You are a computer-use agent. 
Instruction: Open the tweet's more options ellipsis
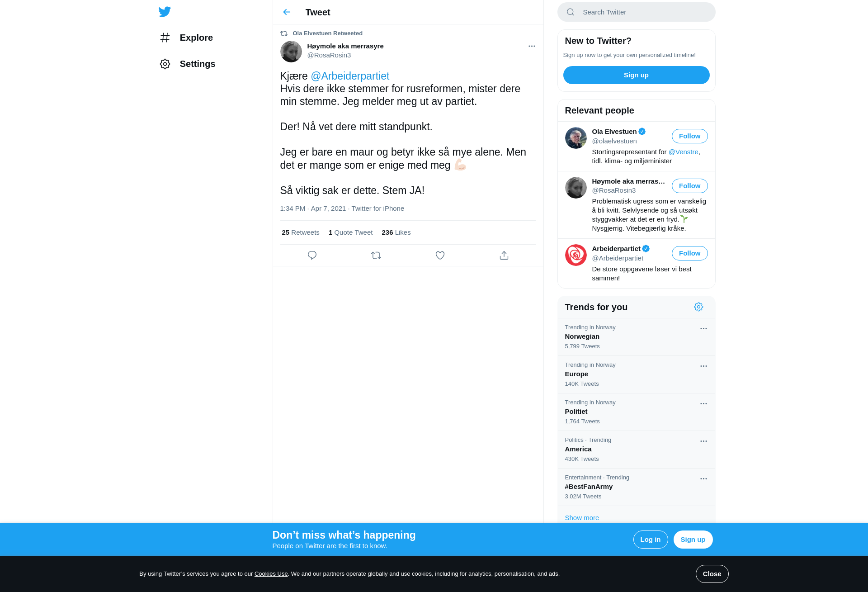click(x=532, y=46)
